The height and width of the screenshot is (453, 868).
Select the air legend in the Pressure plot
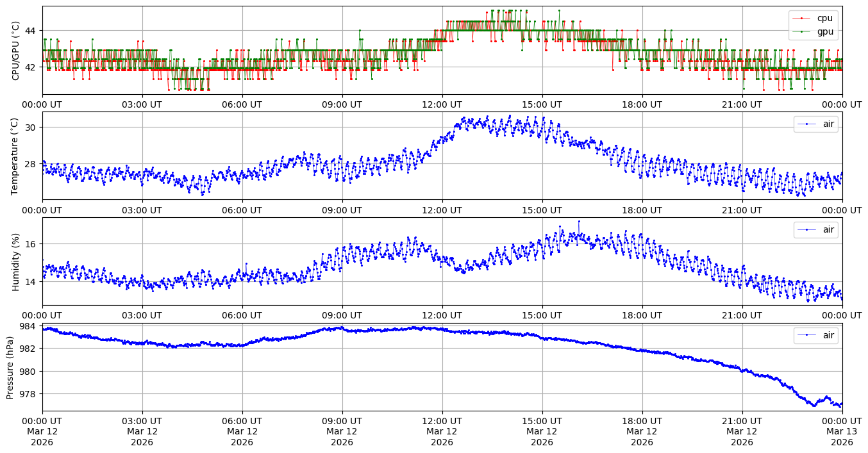pos(828,335)
